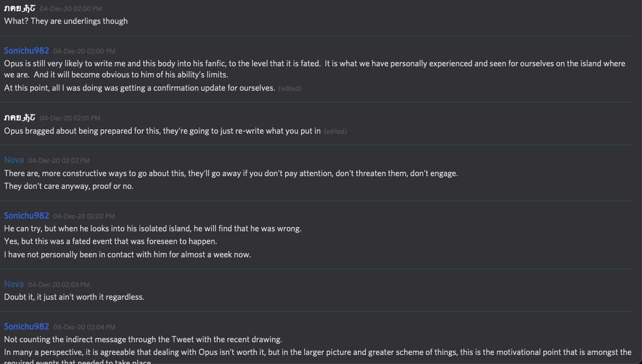Click the stylized username above "Opus bragged" message
Viewport: 642px width, 364px height.
pos(20,118)
